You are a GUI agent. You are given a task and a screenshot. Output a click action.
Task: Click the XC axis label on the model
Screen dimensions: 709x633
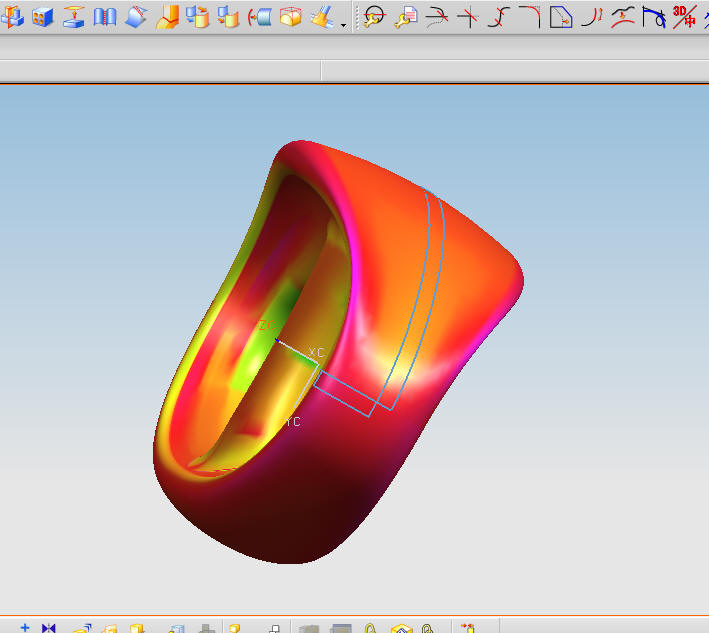317,352
